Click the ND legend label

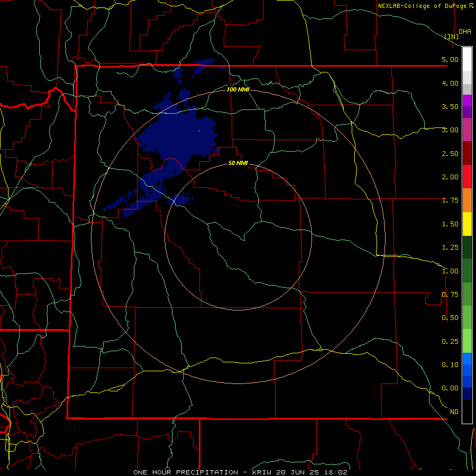[454, 412]
